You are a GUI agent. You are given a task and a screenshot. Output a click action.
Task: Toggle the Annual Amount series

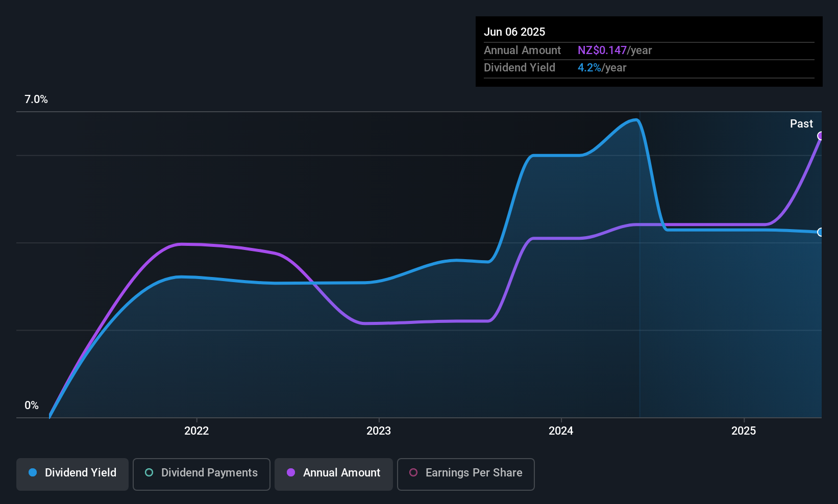pyautogui.click(x=334, y=474)
